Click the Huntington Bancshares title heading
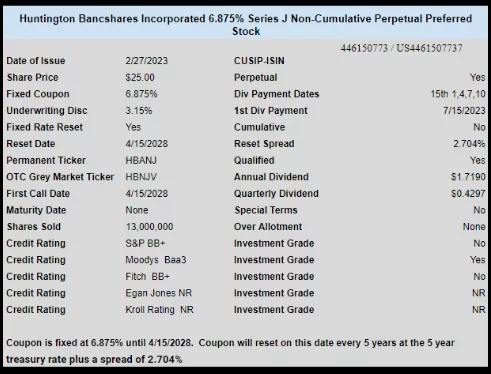The height and width of the screenshot is (374, 491). (246, 25)
